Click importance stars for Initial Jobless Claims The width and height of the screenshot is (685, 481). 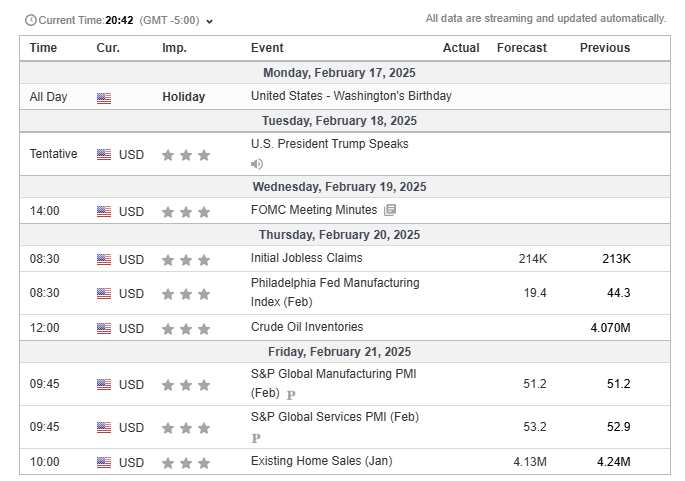pos(186,260)
